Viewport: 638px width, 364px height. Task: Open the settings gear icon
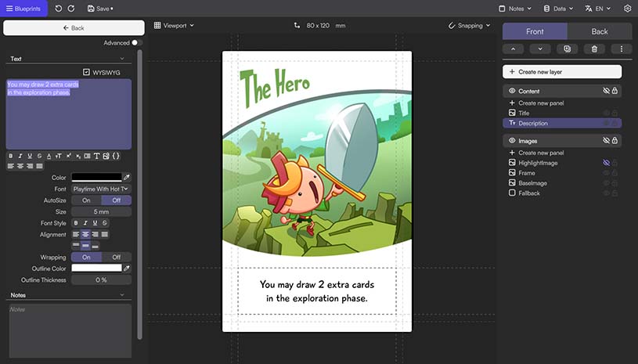627,9
